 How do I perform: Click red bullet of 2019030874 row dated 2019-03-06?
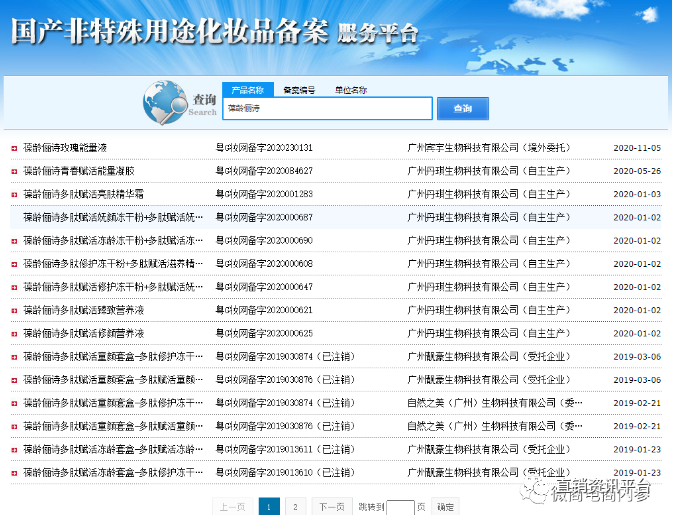click(x=14, y=357)
